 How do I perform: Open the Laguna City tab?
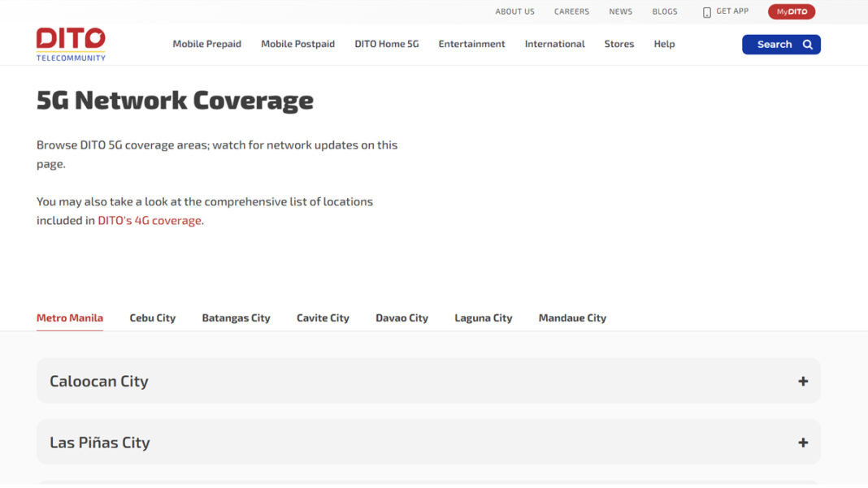click(x=483, y=318)
